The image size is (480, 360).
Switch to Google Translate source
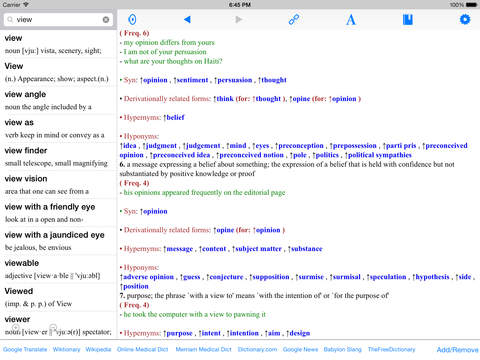(x=25, y=349)
